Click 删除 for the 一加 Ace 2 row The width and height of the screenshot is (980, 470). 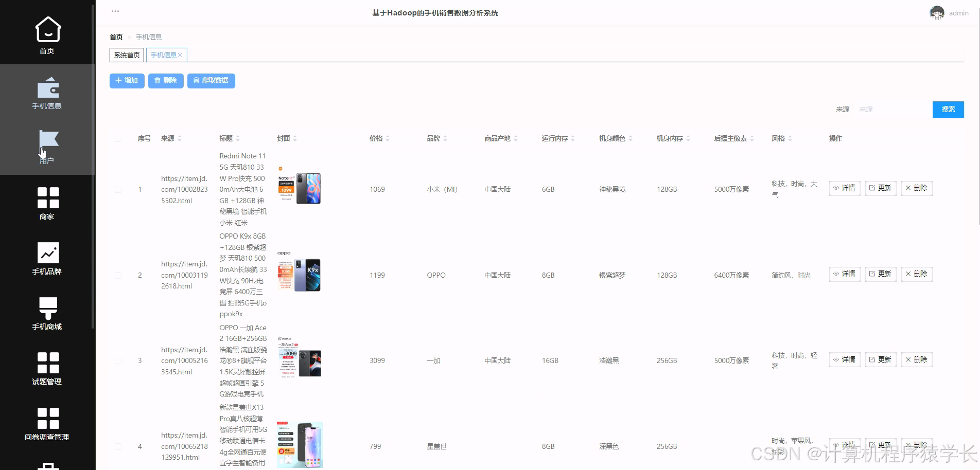pos(917,360)
